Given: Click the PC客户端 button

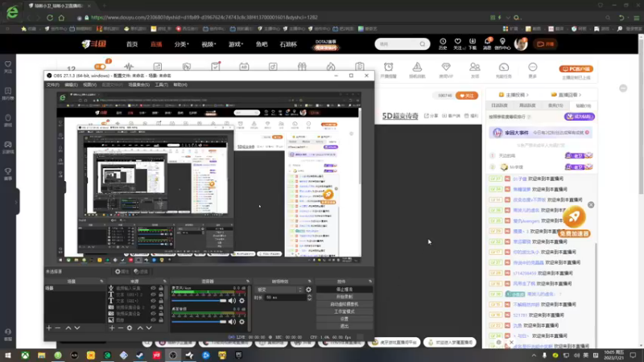Looking at the screenshot, I should click(576, 69).
